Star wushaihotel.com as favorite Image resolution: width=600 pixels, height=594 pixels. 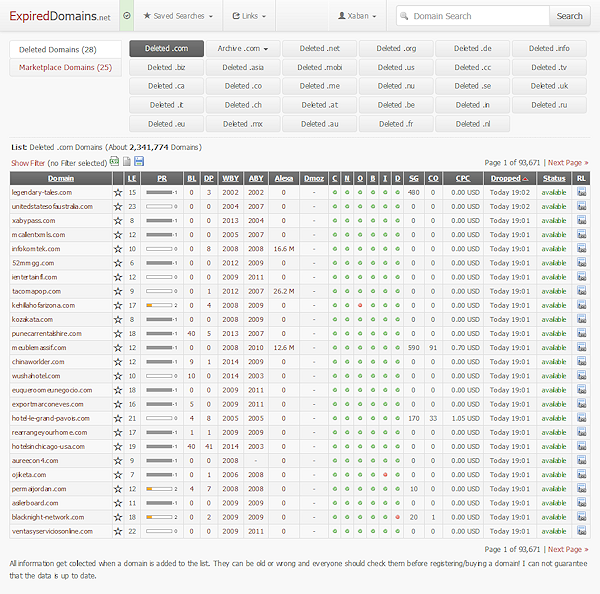pyautogui.click(x=118, y=376)
